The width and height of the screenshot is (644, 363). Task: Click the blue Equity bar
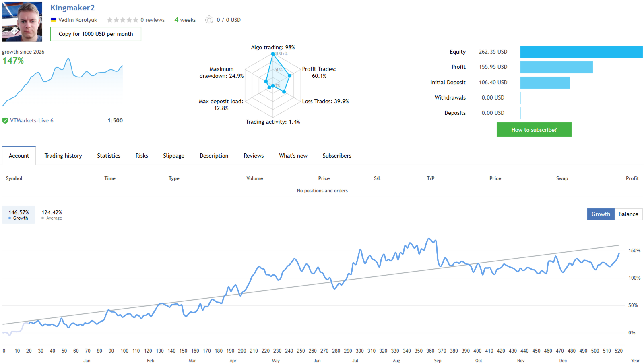(x=581, y=52)
